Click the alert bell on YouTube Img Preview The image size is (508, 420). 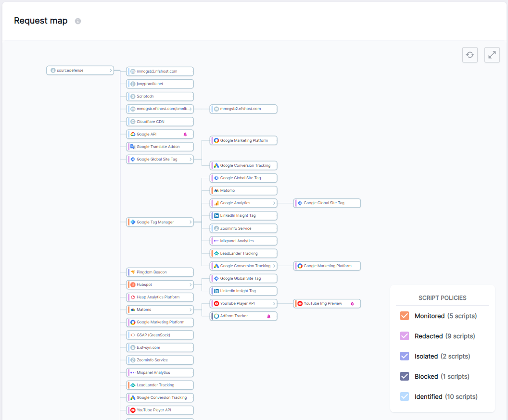pos(352,304)
